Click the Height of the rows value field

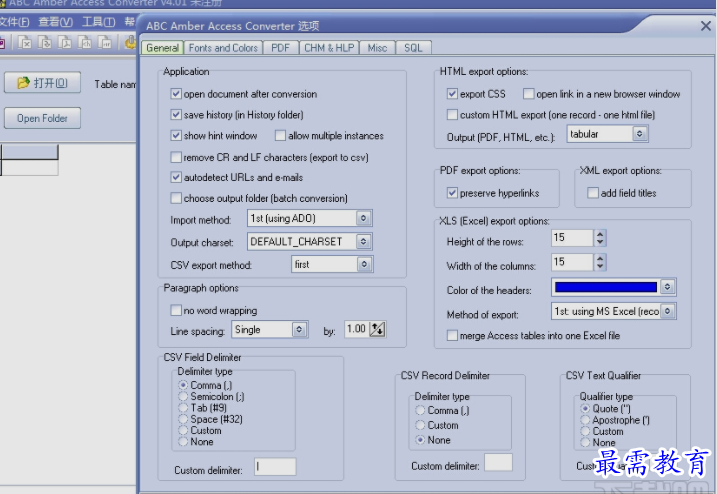(573, 237)
